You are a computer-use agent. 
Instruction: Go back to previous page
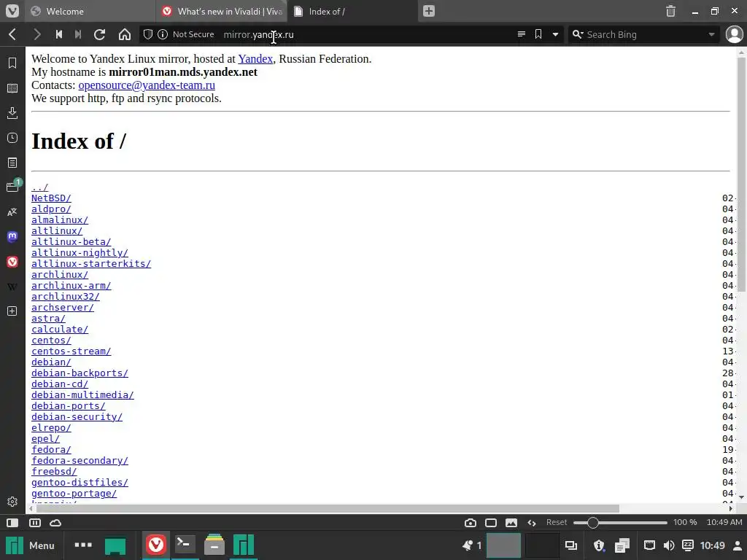[13, 34]
